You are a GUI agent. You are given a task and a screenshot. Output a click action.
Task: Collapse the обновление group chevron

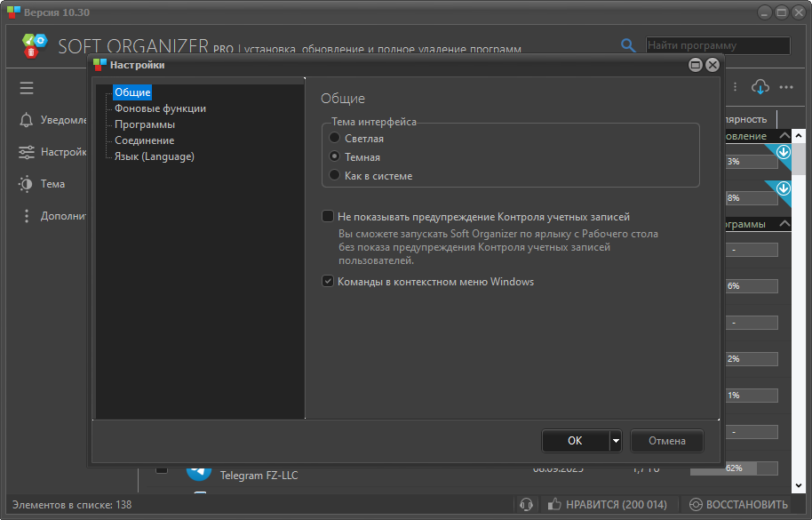[x=784, y=136]
